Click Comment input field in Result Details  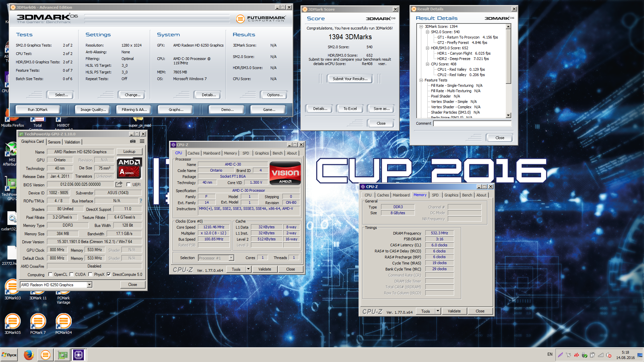coord(472,123)
